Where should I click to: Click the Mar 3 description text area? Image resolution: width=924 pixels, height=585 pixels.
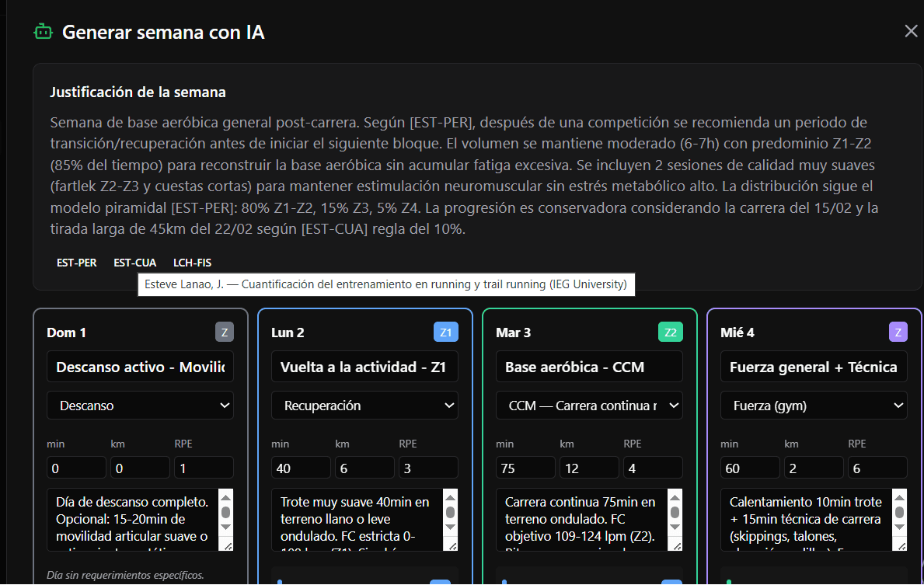(x=581, y=520)
